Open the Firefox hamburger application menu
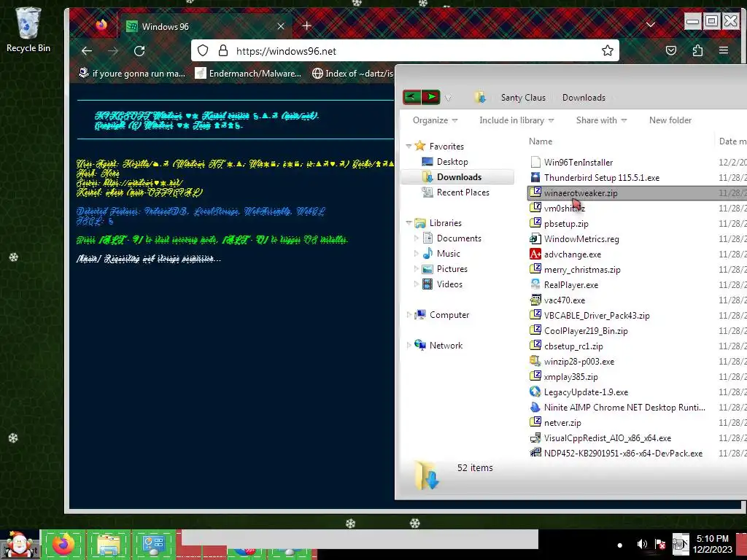This screenshot has width=747, height=560. click(x=724, y=50)
